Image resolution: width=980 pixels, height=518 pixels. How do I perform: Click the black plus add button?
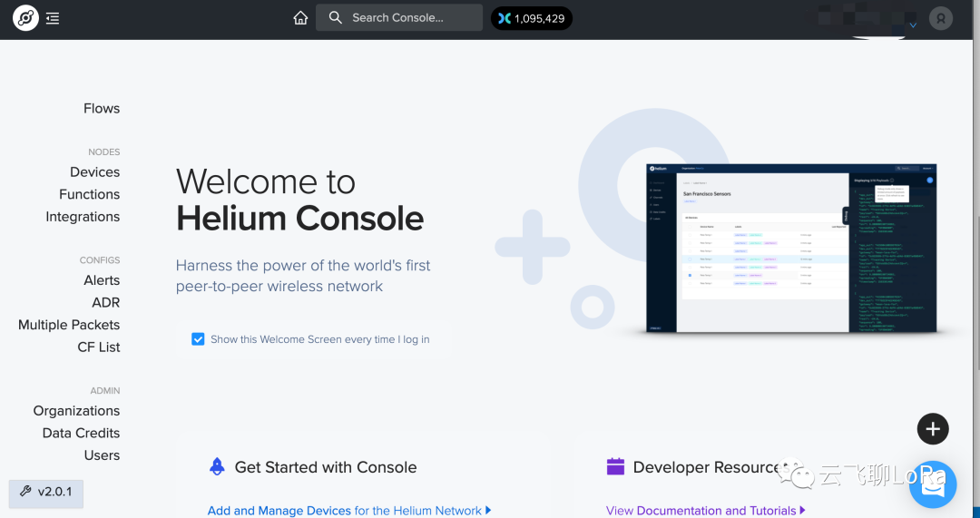pyautogui.click(x=933, y=429)
